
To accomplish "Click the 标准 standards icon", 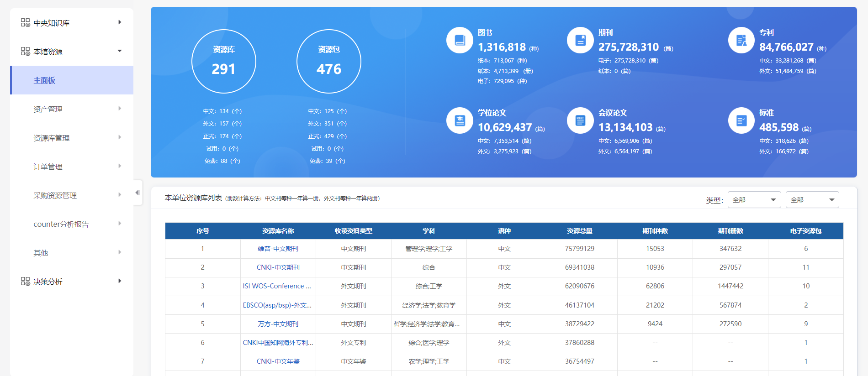I will (x=741, y=120).
